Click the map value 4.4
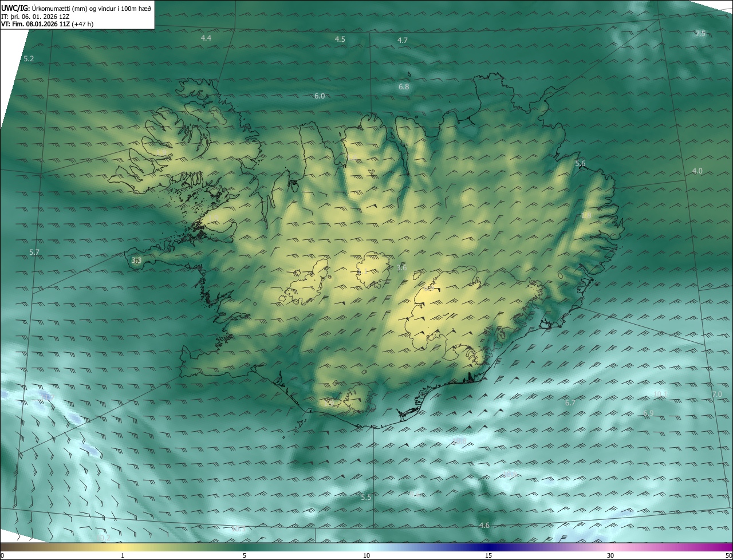Screen dimensions: 733x560 click(206, 38)
